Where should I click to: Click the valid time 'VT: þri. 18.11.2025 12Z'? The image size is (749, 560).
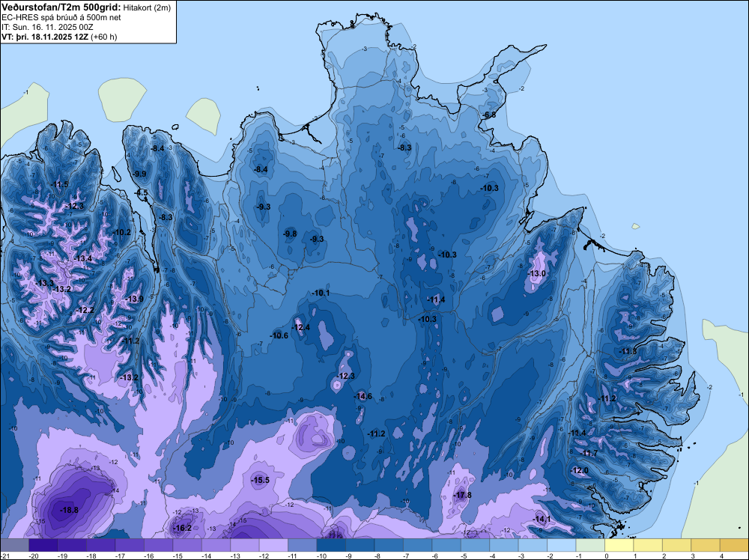(x=45, y=37)
